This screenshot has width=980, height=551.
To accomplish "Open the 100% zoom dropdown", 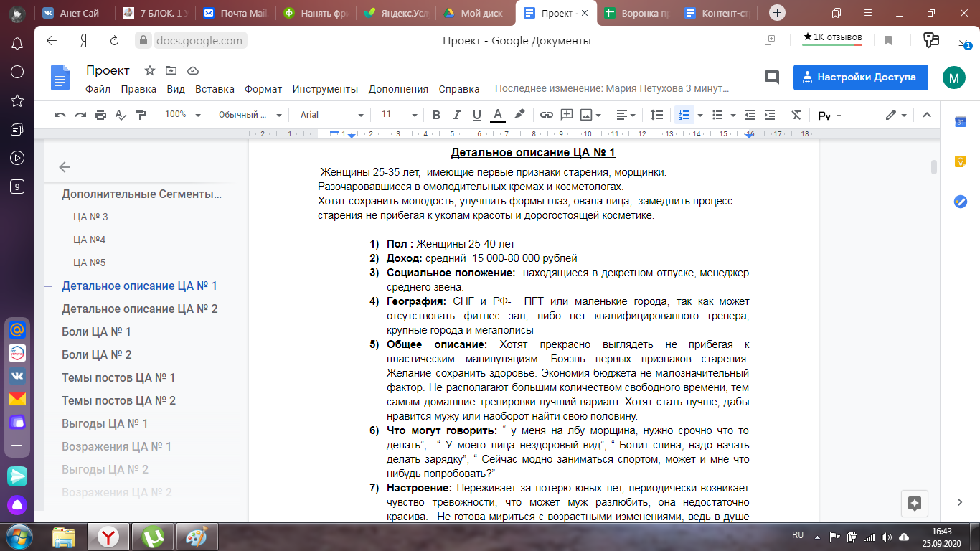I will 183,115.
